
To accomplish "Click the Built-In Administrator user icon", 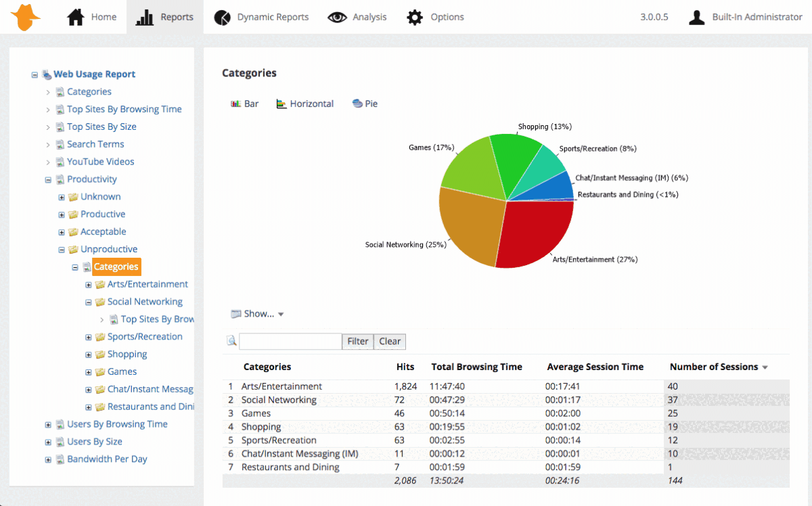I will [696, 17].
